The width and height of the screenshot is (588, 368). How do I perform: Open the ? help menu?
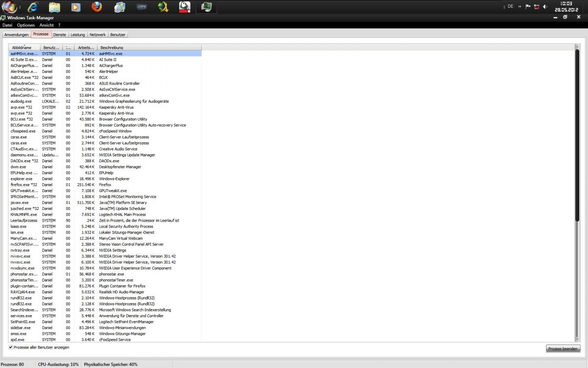pyautogui.click(x=59, y=25)
